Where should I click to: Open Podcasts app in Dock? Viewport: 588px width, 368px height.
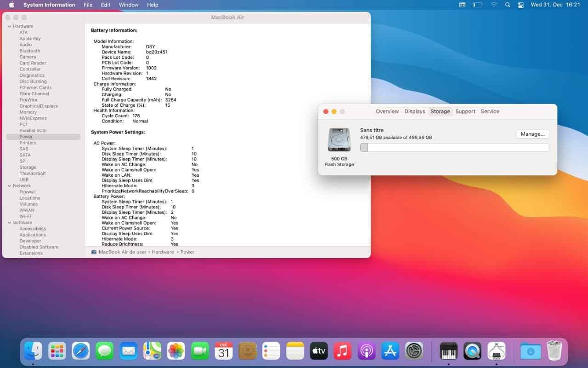pyautogui.click(x=367, y=351)
